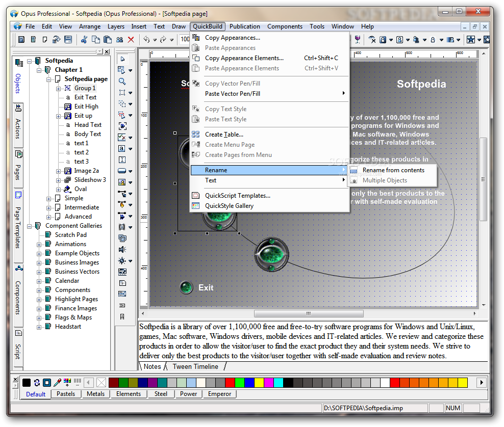Viewport: 504px width, 427px height.
Task: Click the Save floppy disk toolbar icon
Action: (68, 39)
